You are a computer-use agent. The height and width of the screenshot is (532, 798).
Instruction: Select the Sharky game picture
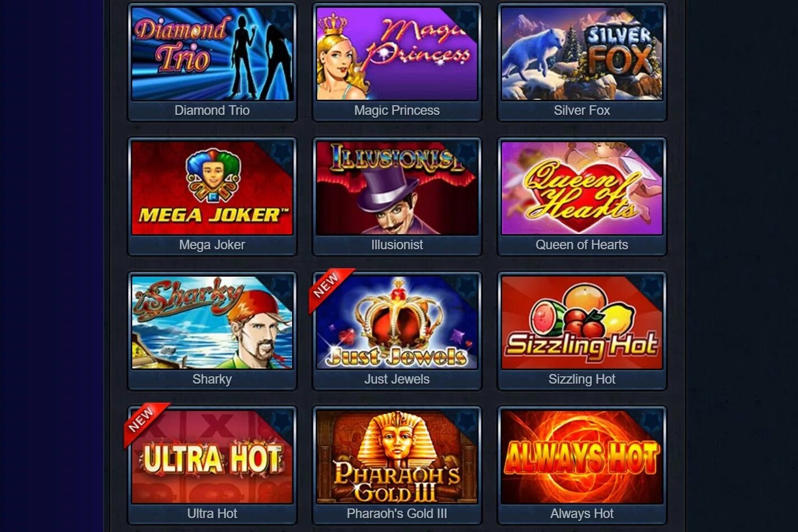[x=212, y=323]
